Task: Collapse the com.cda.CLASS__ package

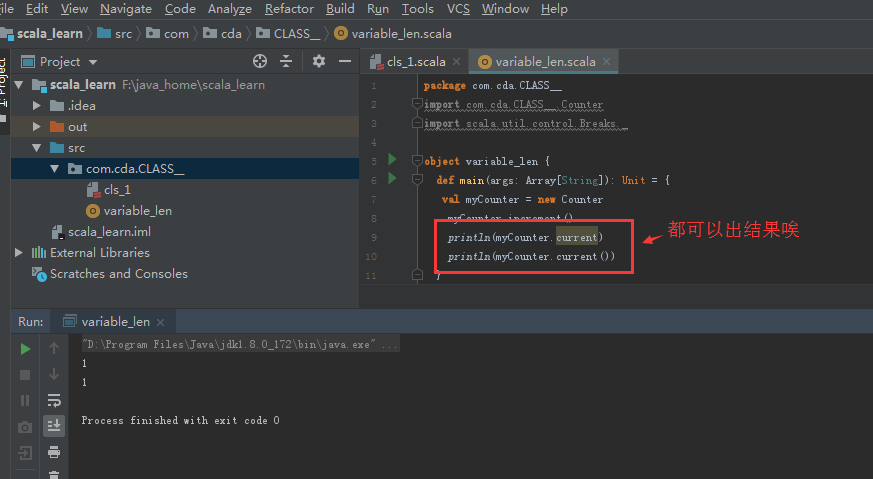Action: coord(55,169)
